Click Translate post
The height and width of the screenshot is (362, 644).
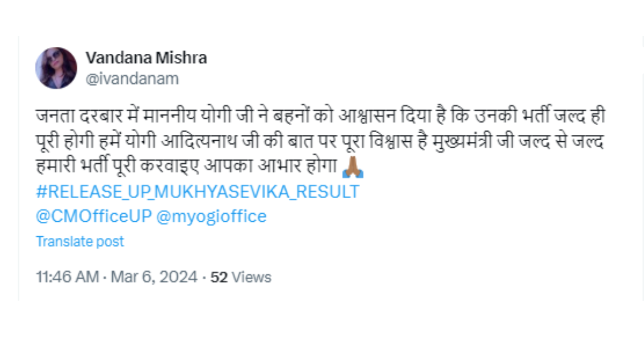79,241
